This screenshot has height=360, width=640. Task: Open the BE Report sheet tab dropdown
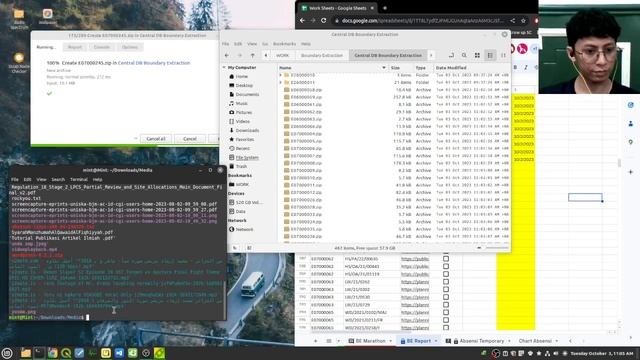pyautogui.click(x=436, y=341)
